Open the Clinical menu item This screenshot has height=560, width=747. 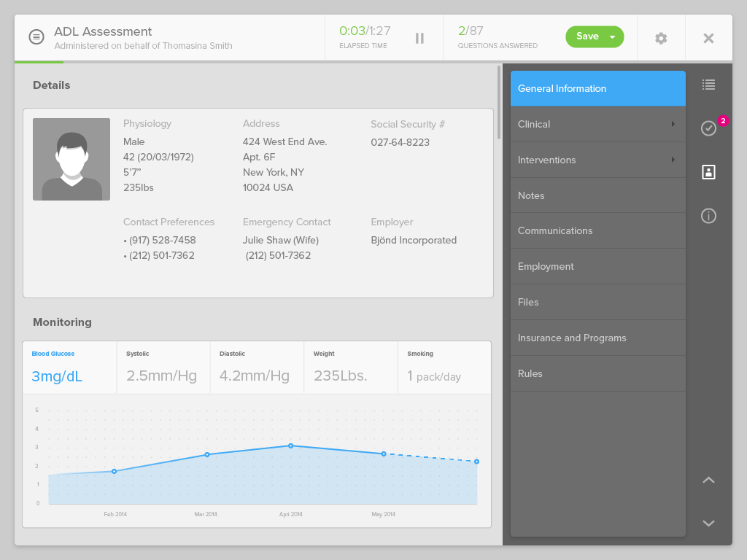pos(598,124)
